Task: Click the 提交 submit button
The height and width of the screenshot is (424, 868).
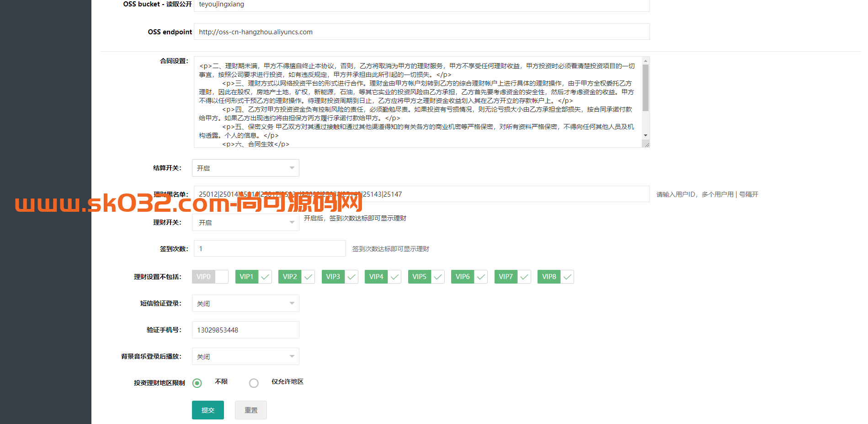Action: tap(208, 410)
